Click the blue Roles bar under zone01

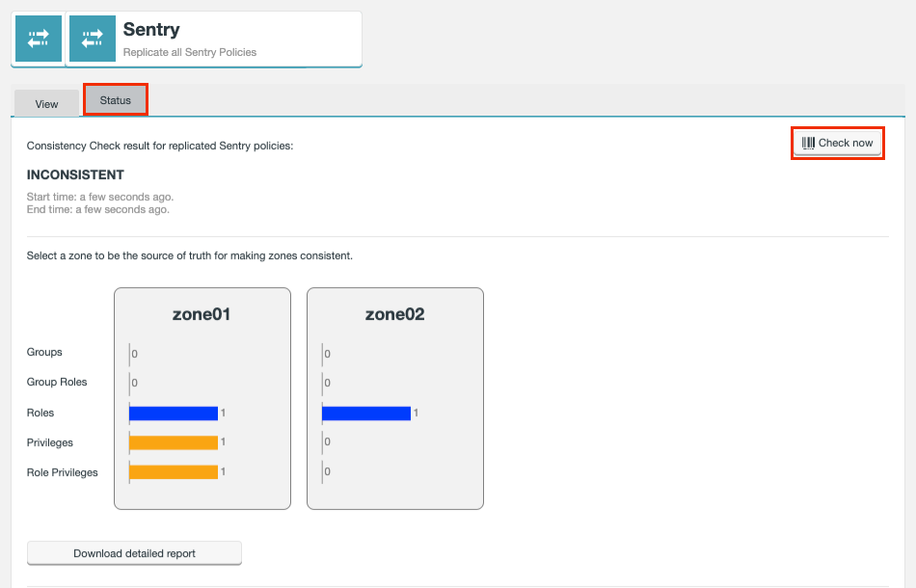click(174, 413)
